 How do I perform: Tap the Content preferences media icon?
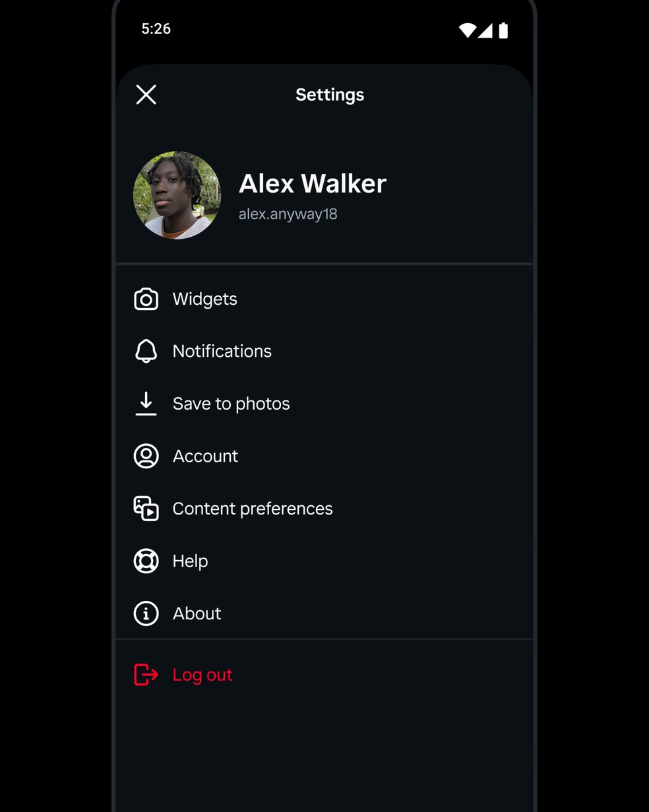[x=146, y=509]
